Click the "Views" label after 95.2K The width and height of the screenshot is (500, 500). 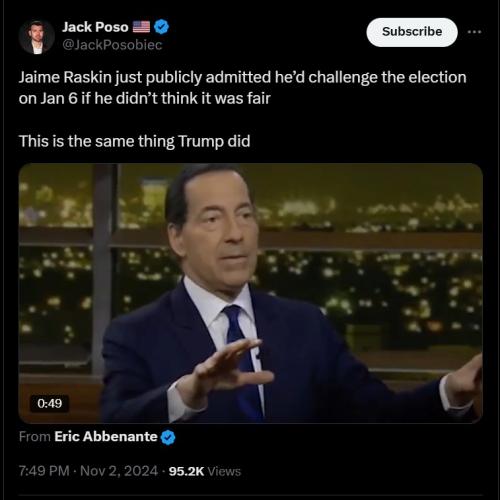pyautogui.click(x=224, y=471)
